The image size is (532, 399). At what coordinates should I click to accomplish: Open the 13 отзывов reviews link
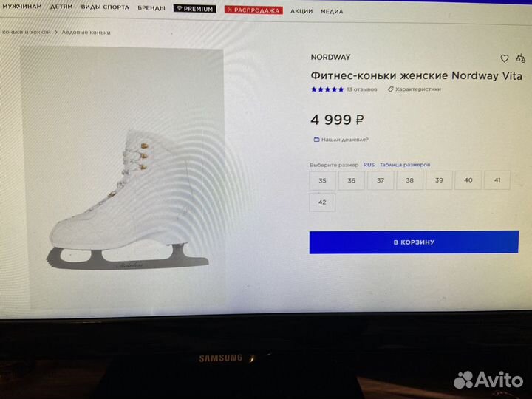coord(361,89)
